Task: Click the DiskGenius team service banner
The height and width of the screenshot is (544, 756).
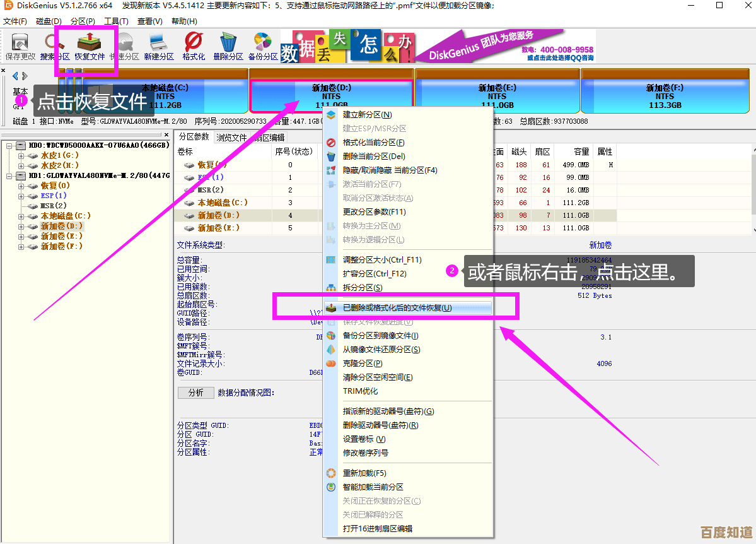Action: [x=504, y=45]
